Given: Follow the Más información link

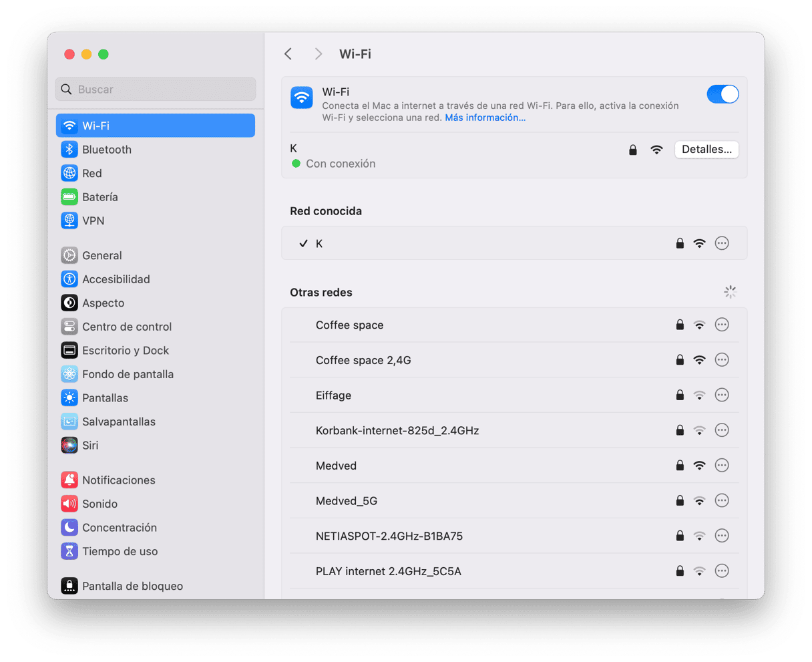Looking at the screenshot, I should tap(485, 118).
